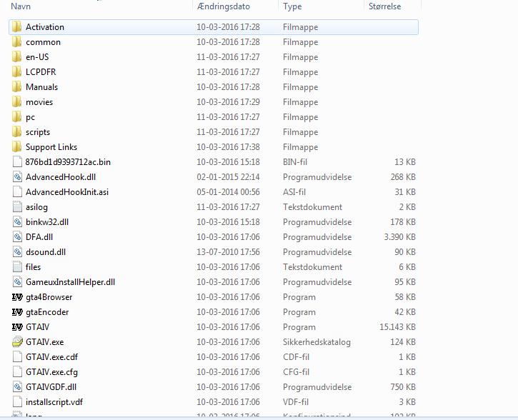Select the LCPDFR folder icon

17,72
